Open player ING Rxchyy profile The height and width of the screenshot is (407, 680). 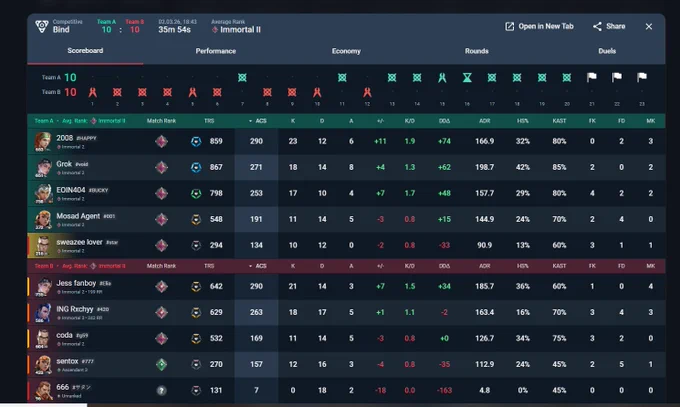tap(75, 309)
